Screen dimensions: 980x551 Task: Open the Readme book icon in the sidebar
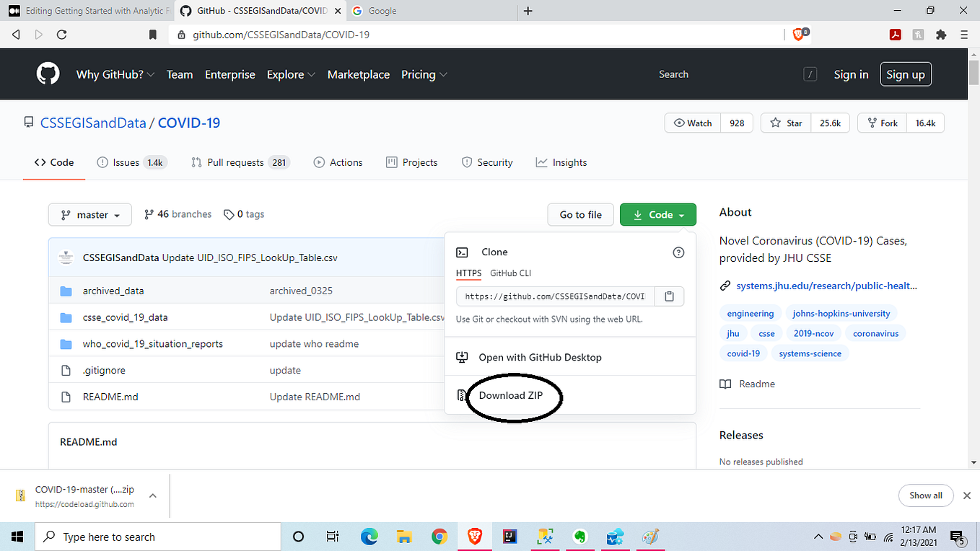(725, 384)
